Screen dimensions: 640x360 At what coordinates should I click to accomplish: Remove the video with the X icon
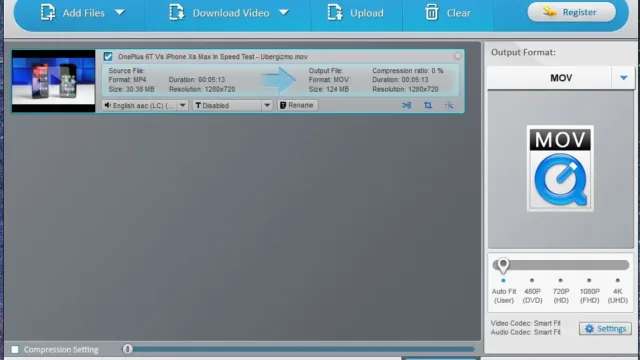coord(457,56)
